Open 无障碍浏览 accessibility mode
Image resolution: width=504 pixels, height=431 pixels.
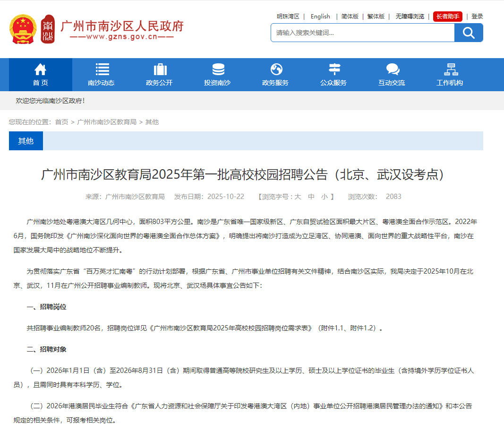(x=410, y=17)
